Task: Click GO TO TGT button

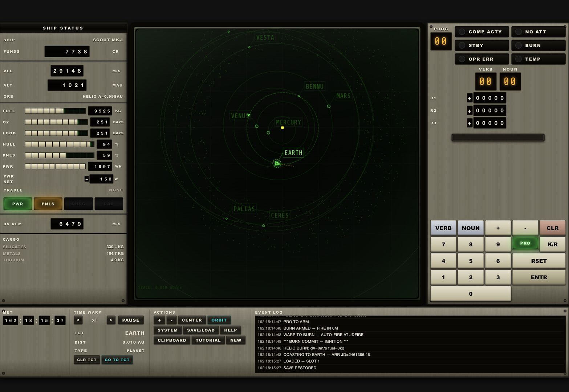Action: click(117, 360)
